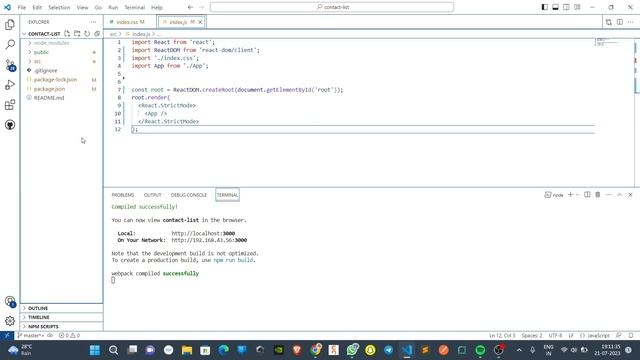Split the editor to the right
This screenshot has width=640, height=360.
[x=620, y=22]
